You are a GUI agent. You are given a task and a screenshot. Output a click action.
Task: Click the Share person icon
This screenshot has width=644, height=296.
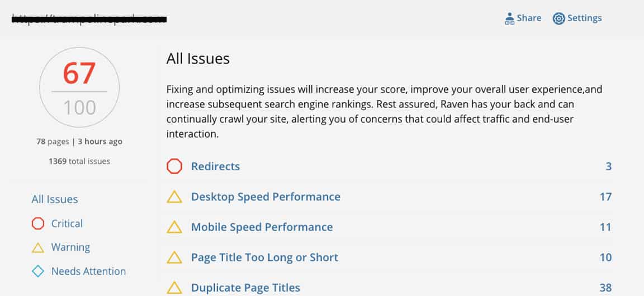(509, 18)
